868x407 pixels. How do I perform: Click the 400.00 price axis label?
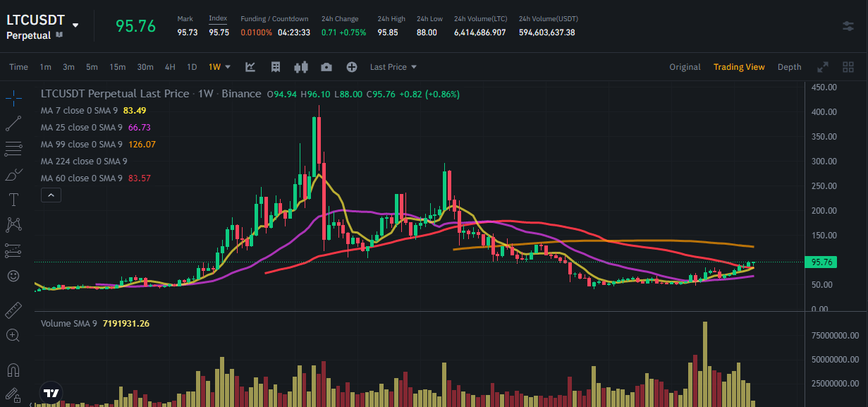(824, 111)
